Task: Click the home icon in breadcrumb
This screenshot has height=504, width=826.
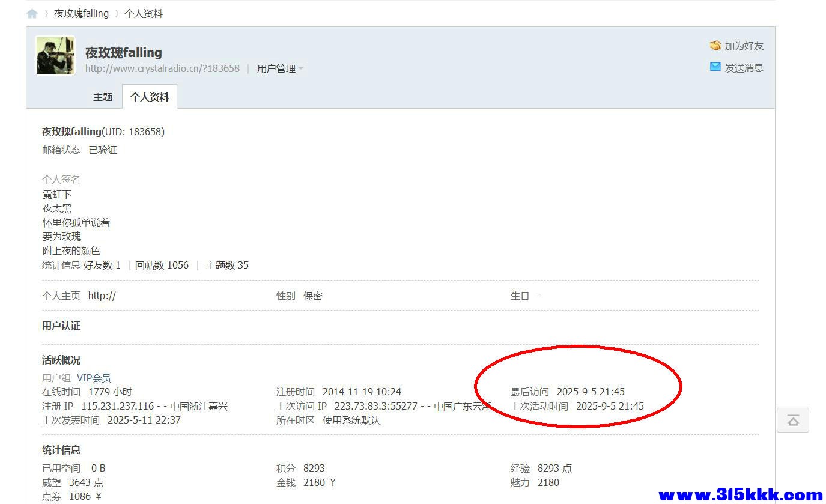Action: 32,14
